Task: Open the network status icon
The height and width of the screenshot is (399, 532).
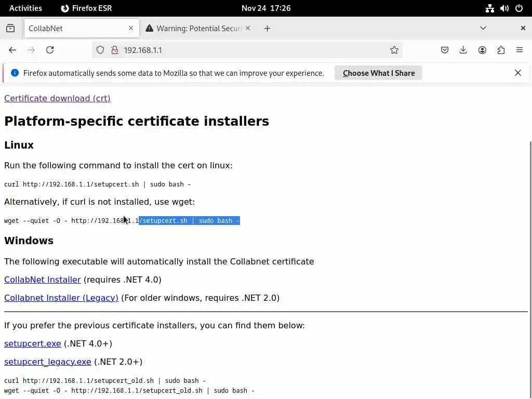Action: (x=489, y=8)
